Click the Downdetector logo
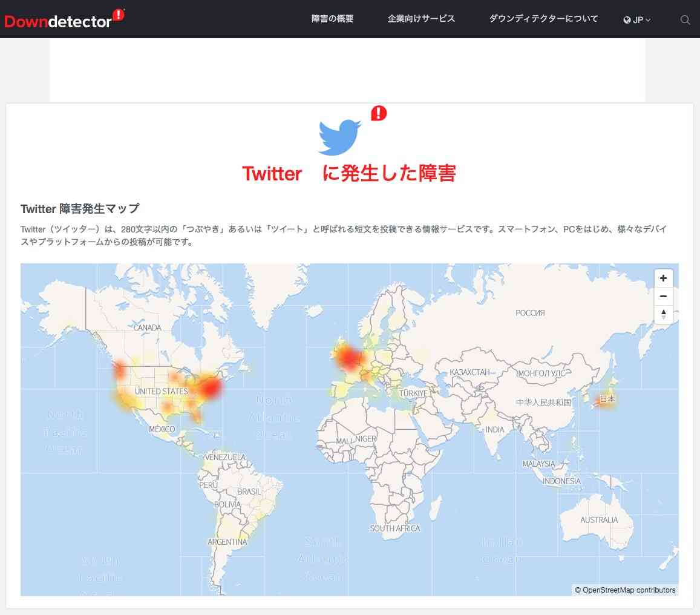The height and width of the screenshot is (615, 700). point(64,19)
